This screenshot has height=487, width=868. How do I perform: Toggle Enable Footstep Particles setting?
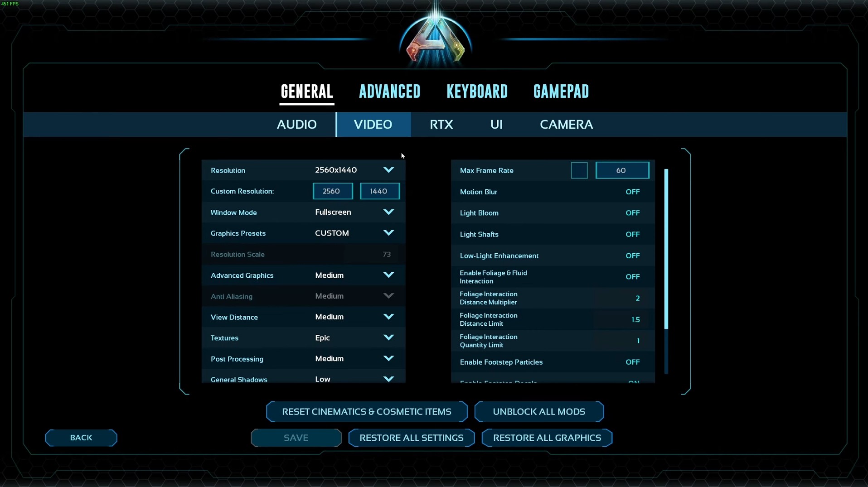click(x=632, y=362)
